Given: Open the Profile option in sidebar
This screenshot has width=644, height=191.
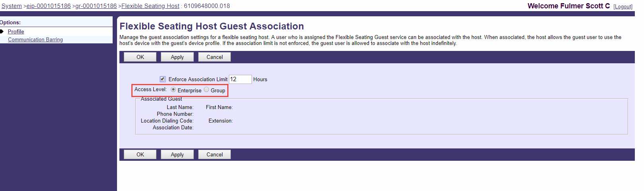Looking at the screenshot, I should pos(16,31).
